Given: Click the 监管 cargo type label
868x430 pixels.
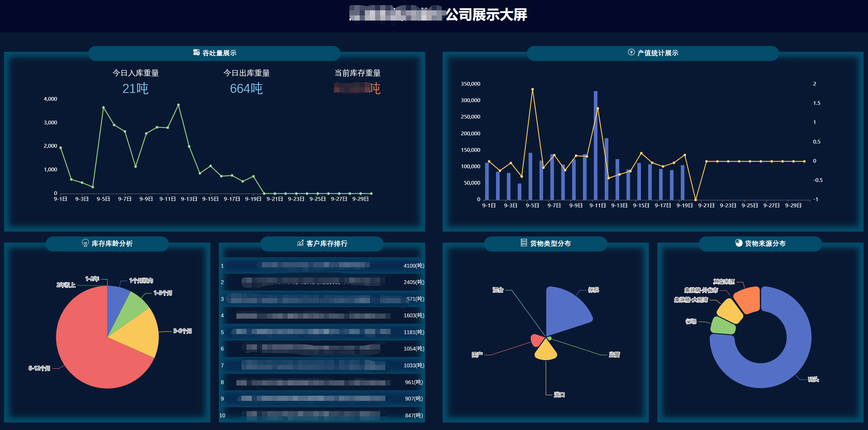Looking at the screenshot, I should tap(615, 355).
